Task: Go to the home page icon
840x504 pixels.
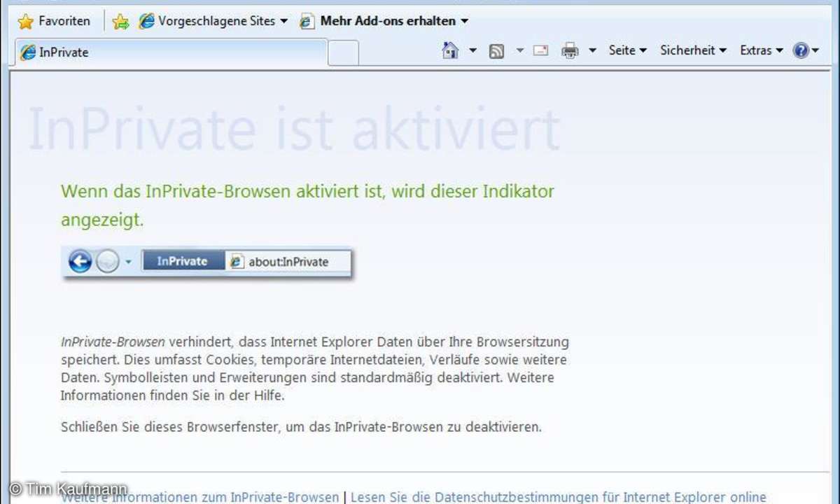Action: [x=451, y=50]
